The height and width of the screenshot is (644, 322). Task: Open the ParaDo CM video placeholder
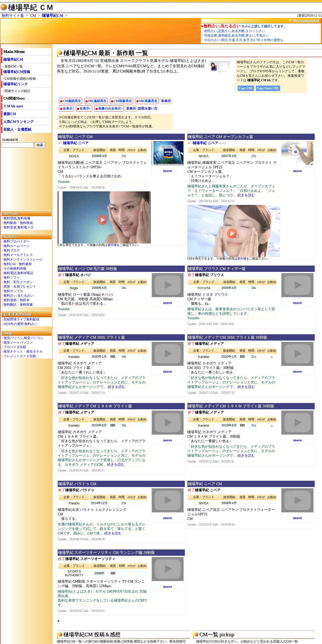168,500
